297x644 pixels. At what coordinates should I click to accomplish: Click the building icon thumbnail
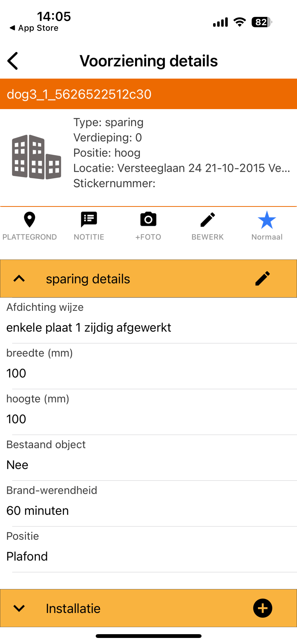(x=37, y=157)
